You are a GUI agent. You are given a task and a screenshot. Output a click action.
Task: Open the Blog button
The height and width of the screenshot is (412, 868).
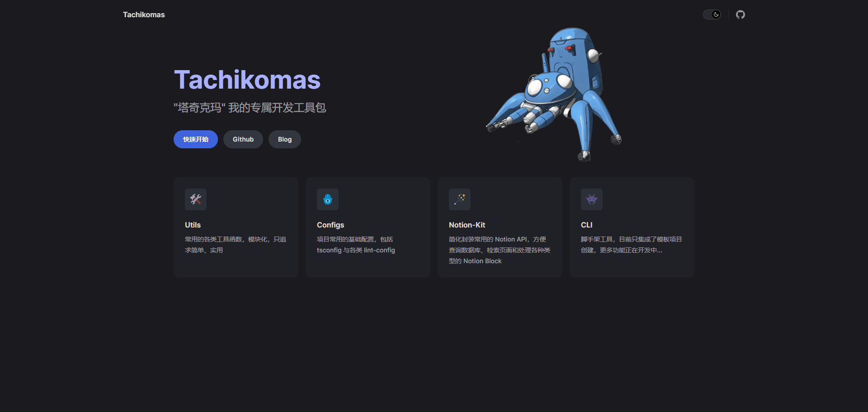coord(285,139)
